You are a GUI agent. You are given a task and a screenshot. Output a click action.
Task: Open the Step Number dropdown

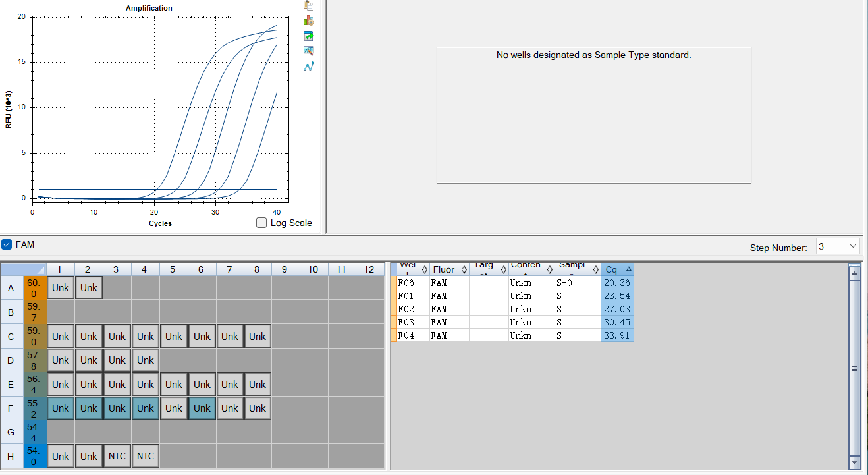(x=854, y=246)
